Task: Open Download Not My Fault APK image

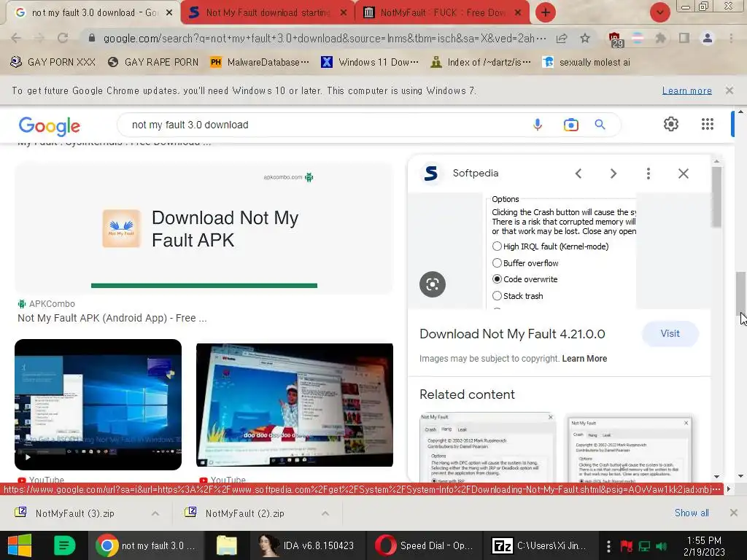Action: 204,228
